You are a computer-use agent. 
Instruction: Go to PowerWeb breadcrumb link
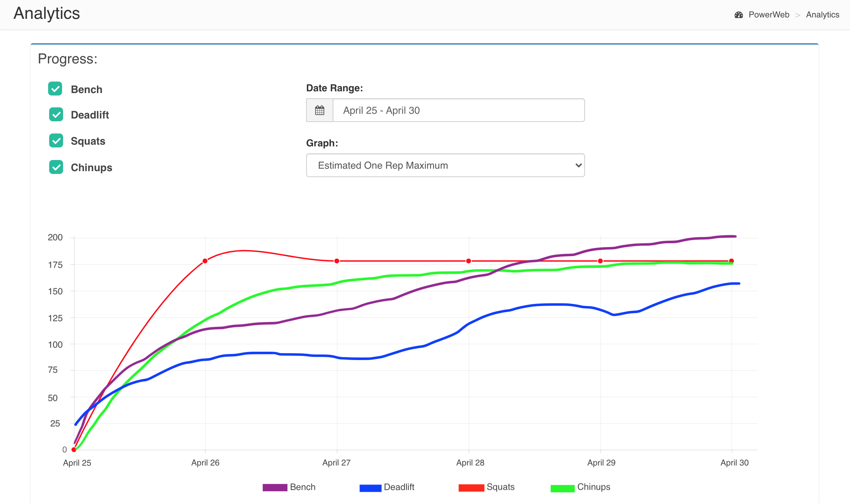769,15
